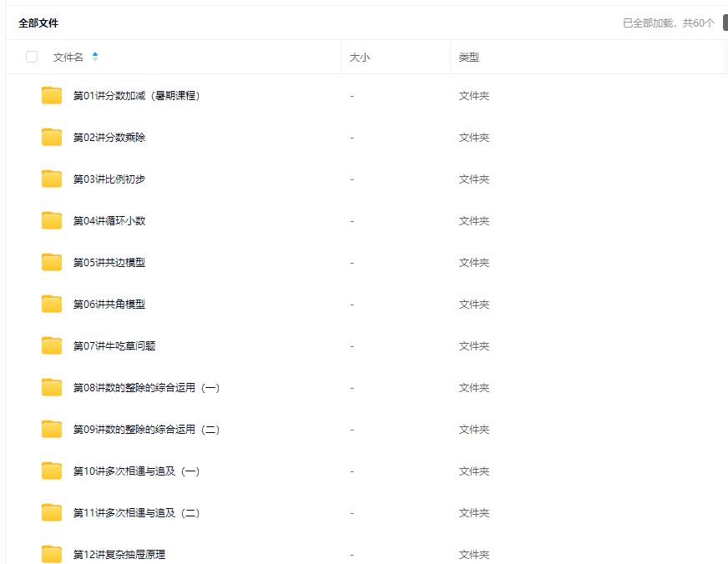Select the 第04讲循环小数 row type cell 文件夹

(x=473, y=221)
